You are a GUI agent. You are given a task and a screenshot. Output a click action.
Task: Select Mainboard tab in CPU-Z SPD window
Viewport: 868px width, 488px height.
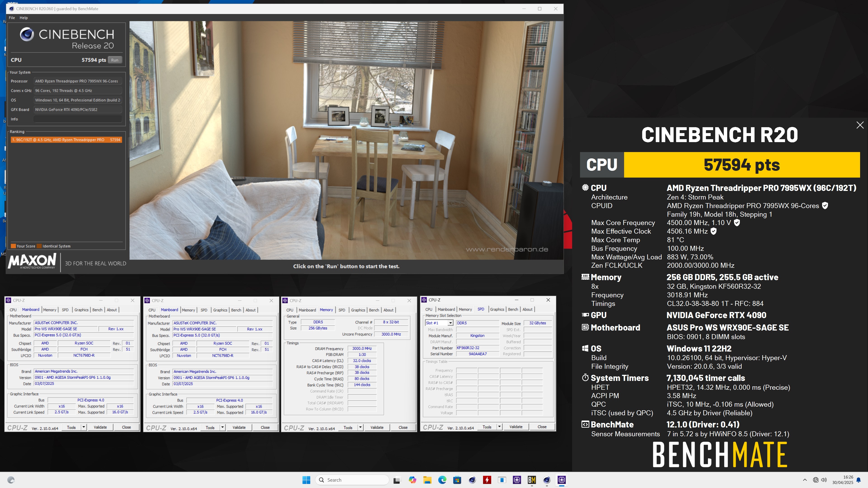point(446,309)
